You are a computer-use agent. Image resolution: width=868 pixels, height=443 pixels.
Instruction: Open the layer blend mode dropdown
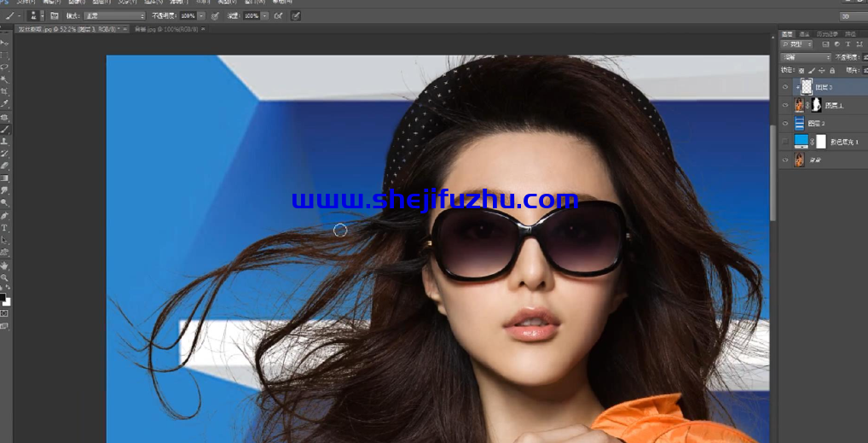tap(806, 57)
